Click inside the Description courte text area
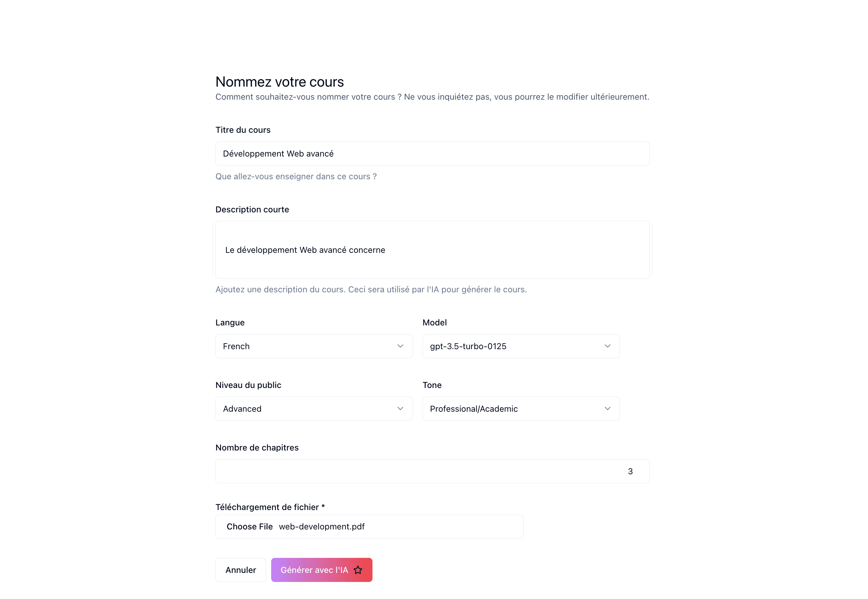The width and height of the screenshot is (868, 599). (x=432, y=249)
